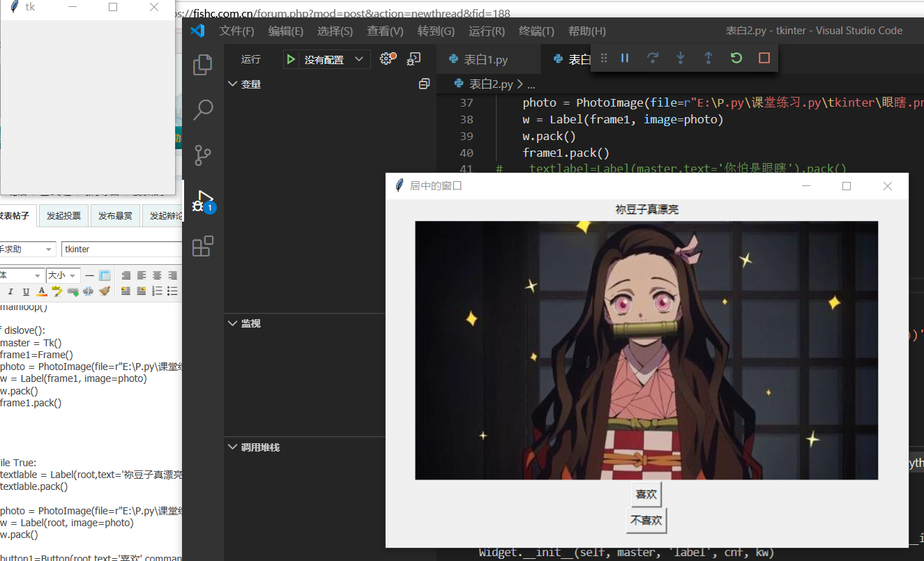Open the font family dropdown in forum editor

[22, 275]
